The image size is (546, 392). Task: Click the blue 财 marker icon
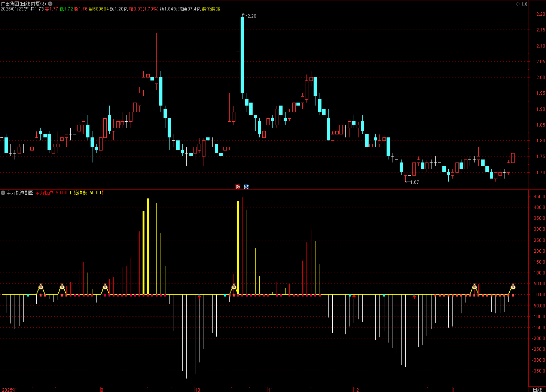click(x=246, y=186)
